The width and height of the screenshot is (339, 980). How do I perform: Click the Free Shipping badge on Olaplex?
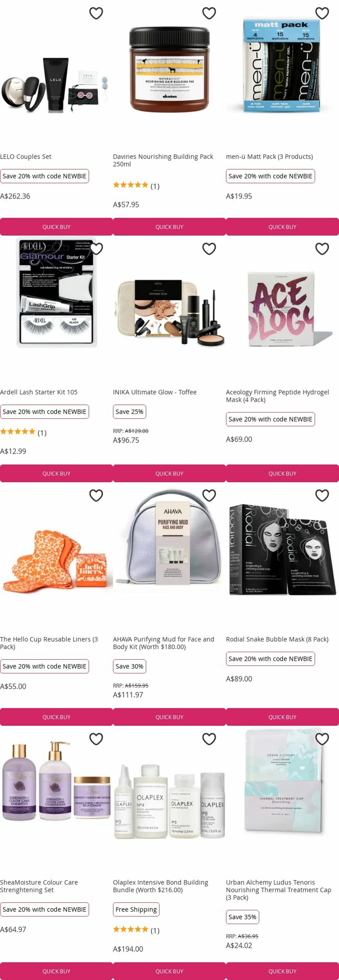pyautogui.click(x=136, y=909)
